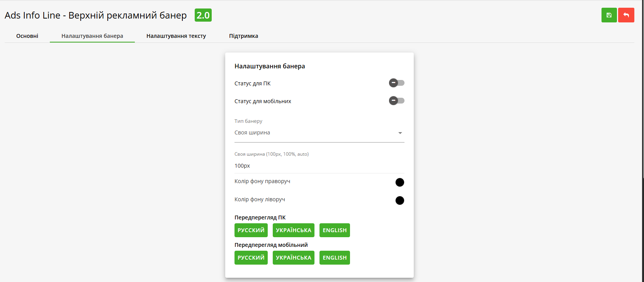Click the red back arrow icon

(x=626, y=15)
